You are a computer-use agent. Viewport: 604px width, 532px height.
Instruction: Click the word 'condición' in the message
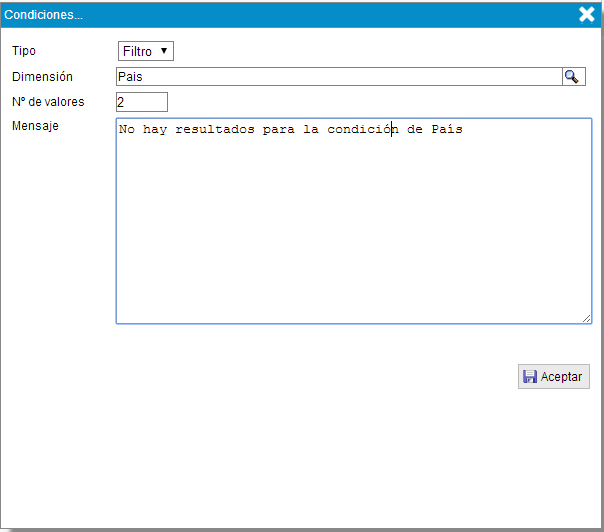363,130
